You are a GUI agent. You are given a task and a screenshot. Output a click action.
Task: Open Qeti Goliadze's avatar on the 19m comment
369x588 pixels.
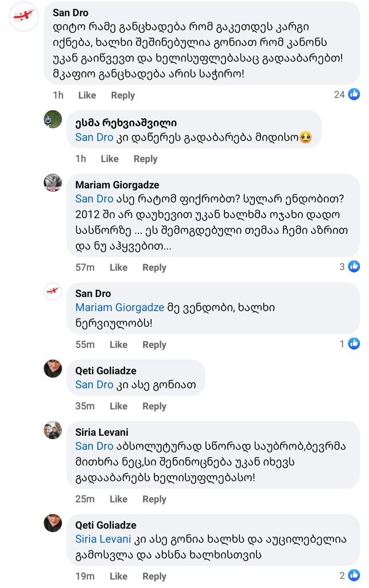pos(53,523)
